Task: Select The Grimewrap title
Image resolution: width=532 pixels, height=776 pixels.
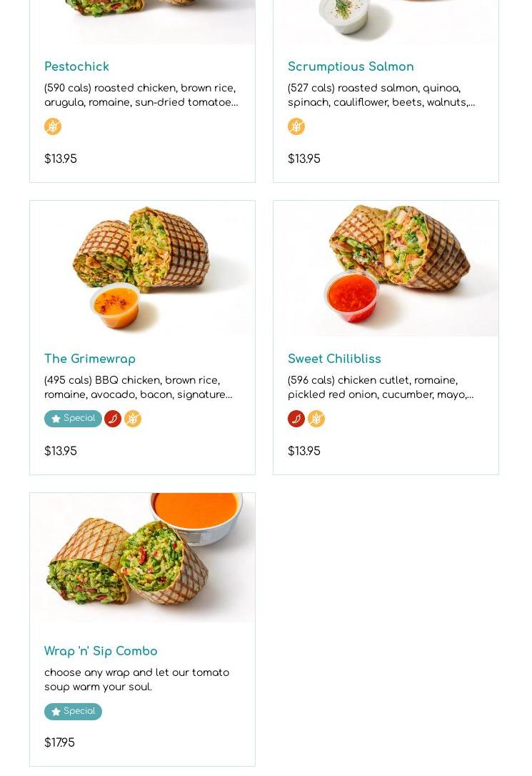Action: click(x=90, y=359)
